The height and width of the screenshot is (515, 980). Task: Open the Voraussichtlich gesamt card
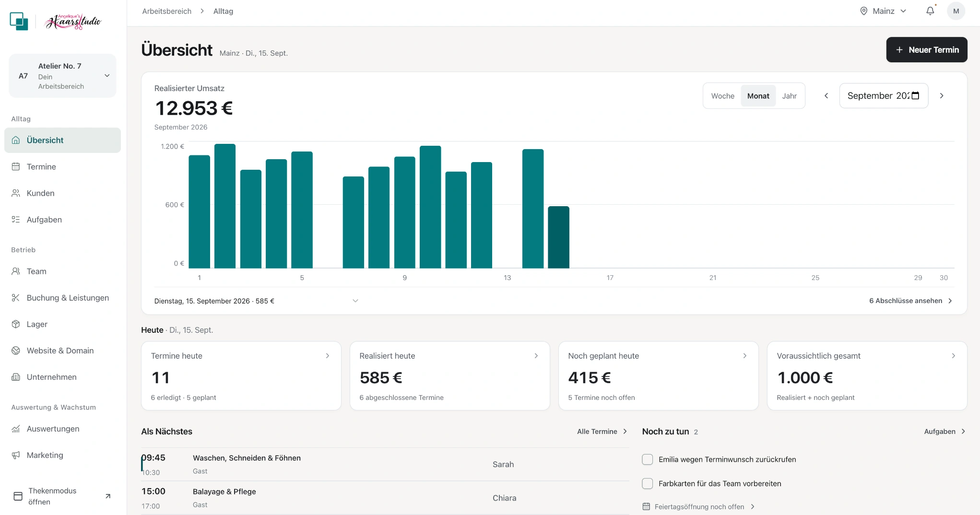(x=867, y=376)
